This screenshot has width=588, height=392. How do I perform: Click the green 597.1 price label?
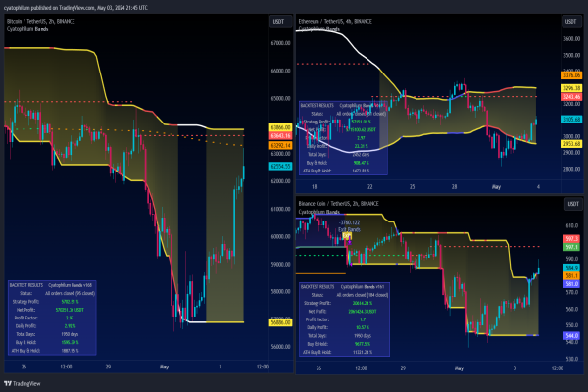coord(571,247)
